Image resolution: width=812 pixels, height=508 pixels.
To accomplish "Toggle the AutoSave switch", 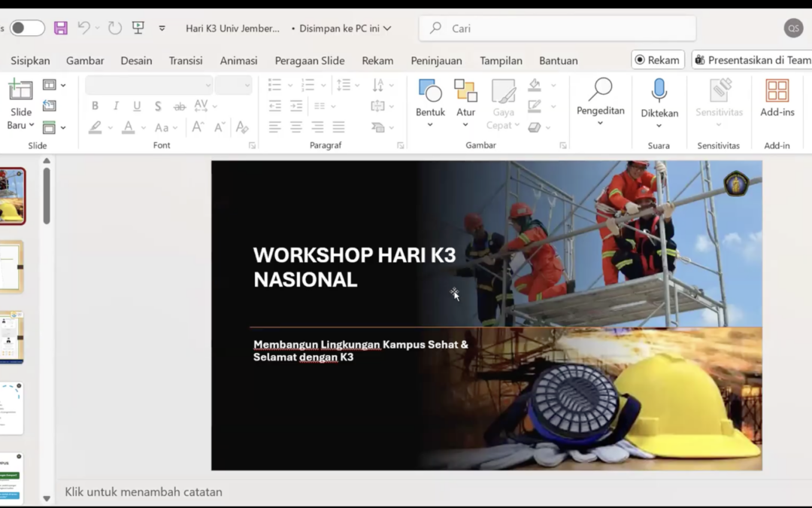I will click(27, 28).
